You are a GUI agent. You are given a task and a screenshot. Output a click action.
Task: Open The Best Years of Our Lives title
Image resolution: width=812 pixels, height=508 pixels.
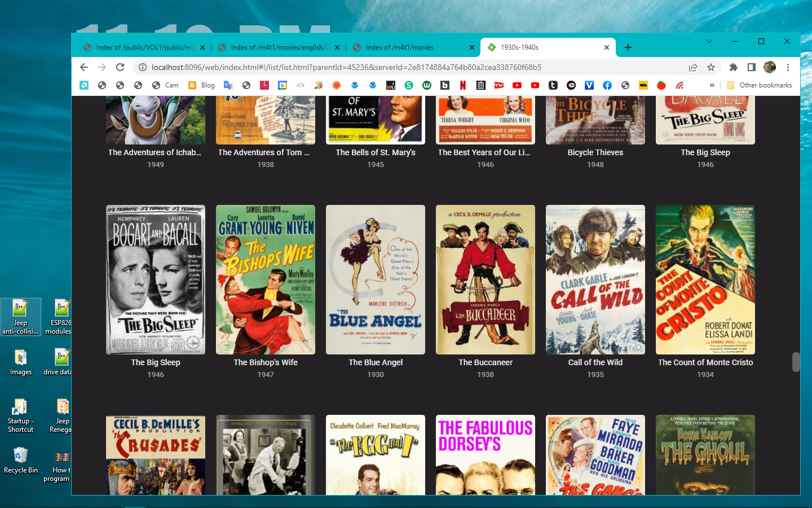[x=486, y=152]
